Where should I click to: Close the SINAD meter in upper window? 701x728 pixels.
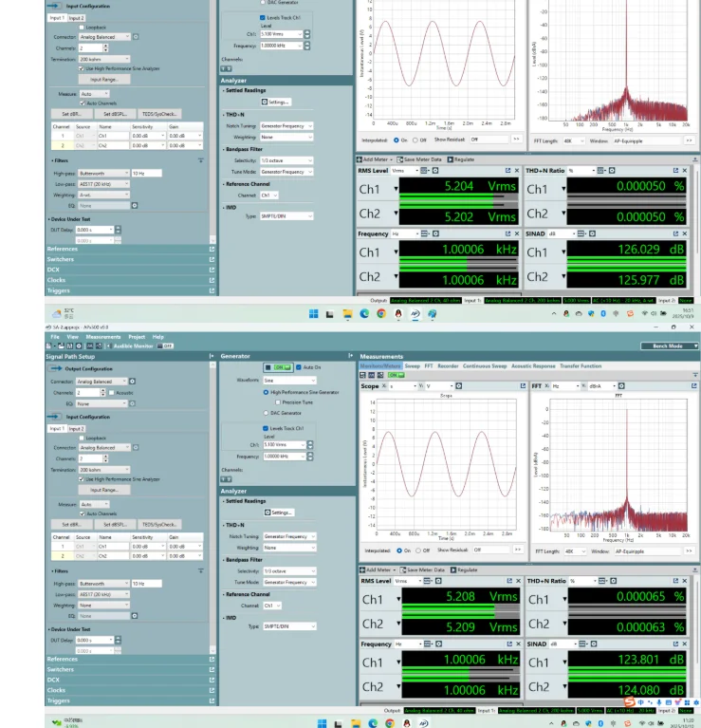click(685, 233)
